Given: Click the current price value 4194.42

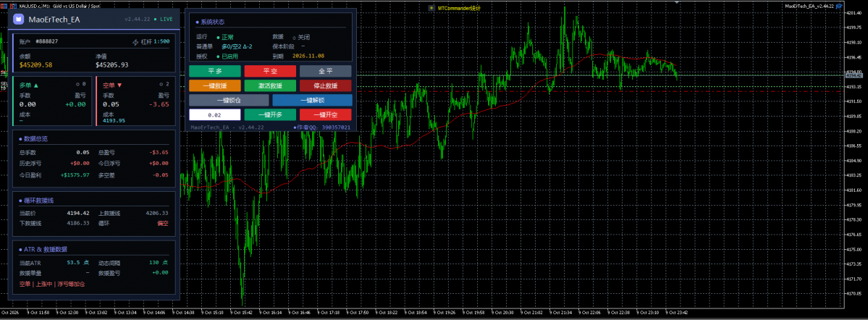Looking at the screenshot, I should [78, 213].
